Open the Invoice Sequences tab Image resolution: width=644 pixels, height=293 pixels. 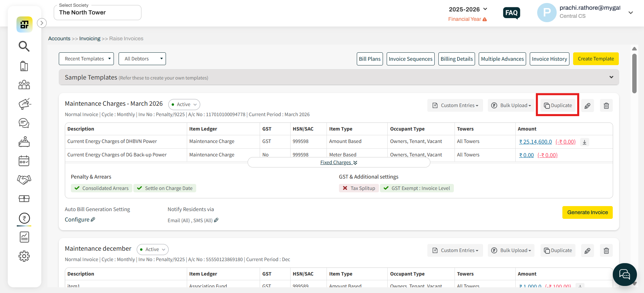411,59
